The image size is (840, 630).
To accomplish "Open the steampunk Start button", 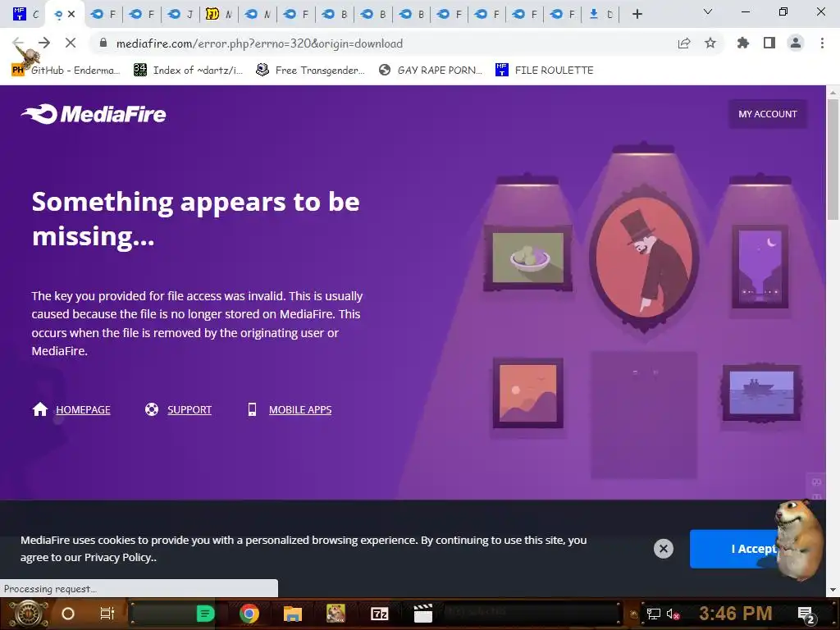I will tap(28, 614).
